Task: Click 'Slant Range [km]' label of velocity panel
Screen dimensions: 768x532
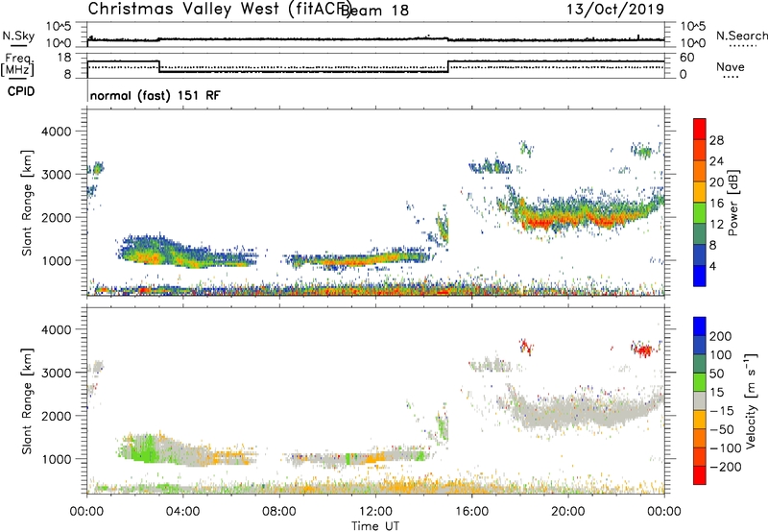Action: (27, 400)
